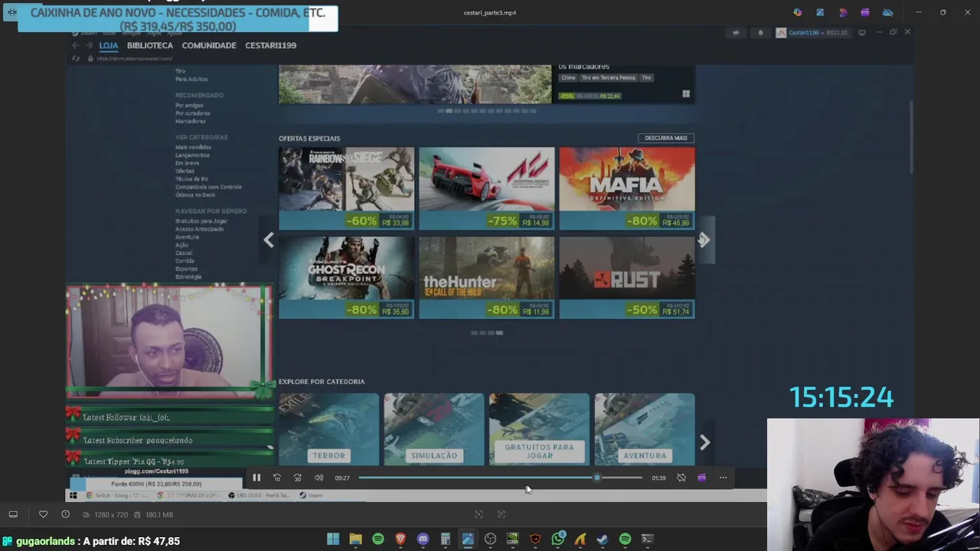980x551 pixels.
Task: Open the player's three-dot more options
Action: click(x=723, y=478)
